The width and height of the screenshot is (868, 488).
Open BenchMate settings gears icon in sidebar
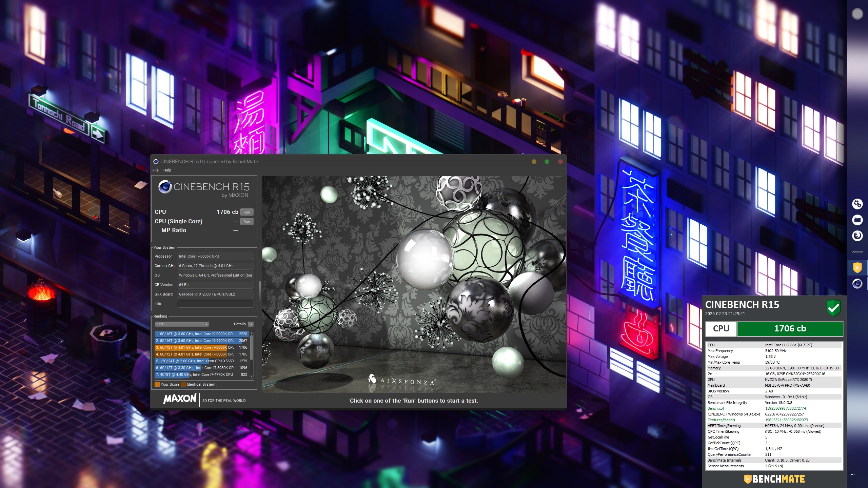pos(857,204)
